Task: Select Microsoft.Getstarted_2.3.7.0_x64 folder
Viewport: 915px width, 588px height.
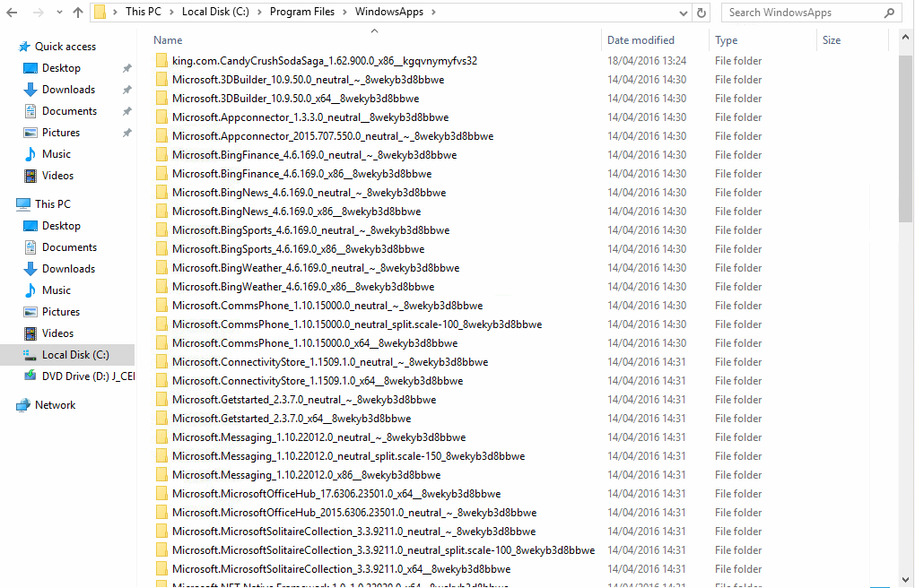Action: click(x=292, y=419)
